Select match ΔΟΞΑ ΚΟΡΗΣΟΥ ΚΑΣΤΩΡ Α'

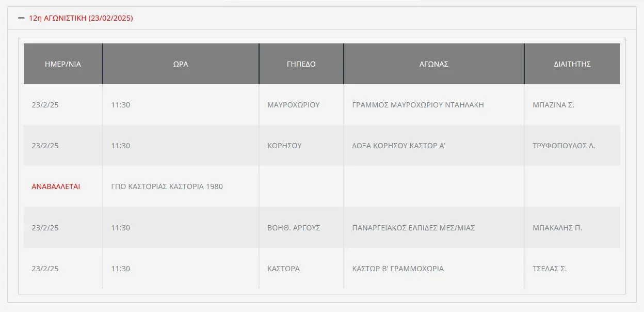point(399,146)
